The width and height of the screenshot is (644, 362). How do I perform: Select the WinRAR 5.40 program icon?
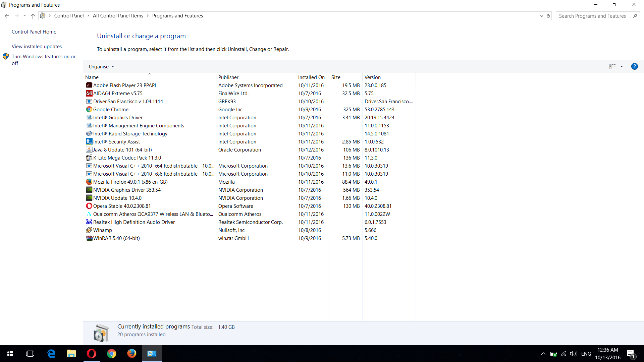point(89,238)
